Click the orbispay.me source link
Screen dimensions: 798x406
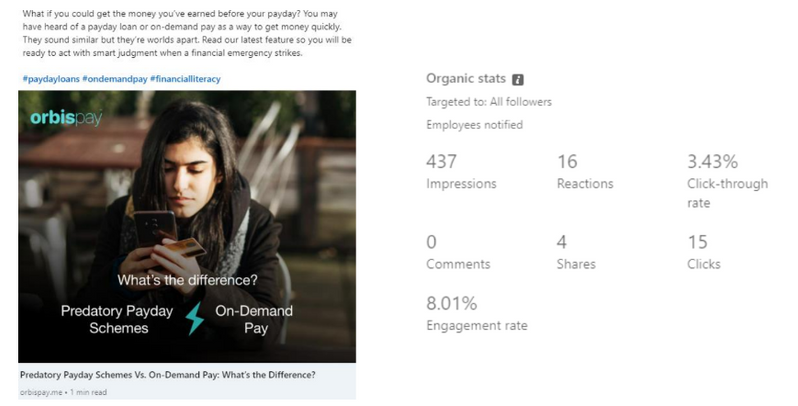[41, 392]
